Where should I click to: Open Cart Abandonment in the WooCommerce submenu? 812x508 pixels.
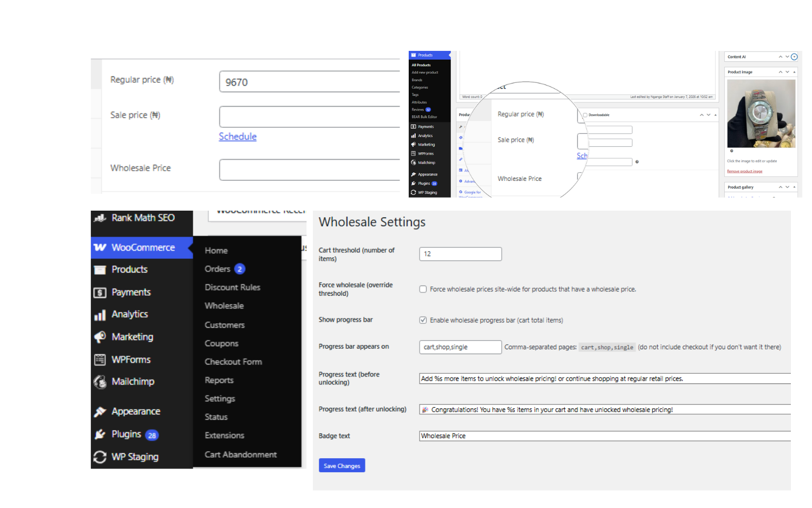pyautogui.click(x=241, y=455)
